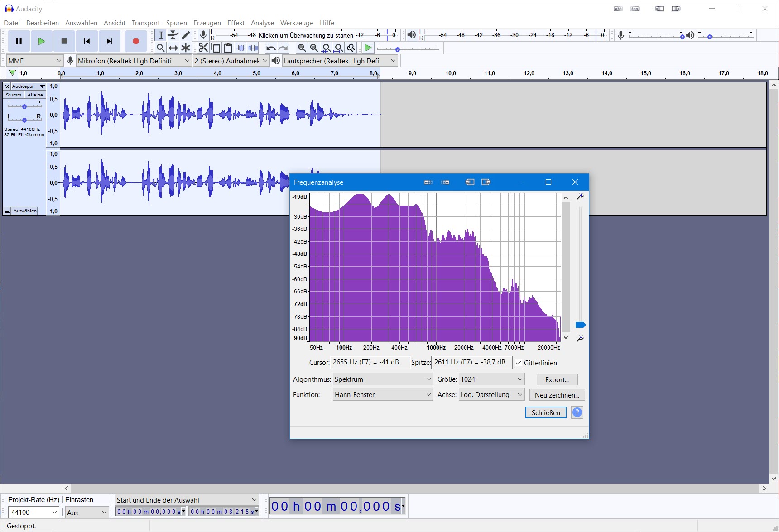Viewport: 779px width, 532px height.
Task: Silence the selected audio
Action: click(x=253, y=48)
